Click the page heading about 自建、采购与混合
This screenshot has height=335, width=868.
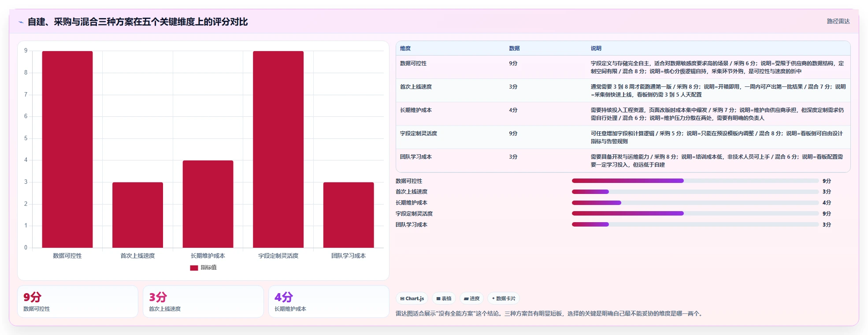click(x=137, y=22)
